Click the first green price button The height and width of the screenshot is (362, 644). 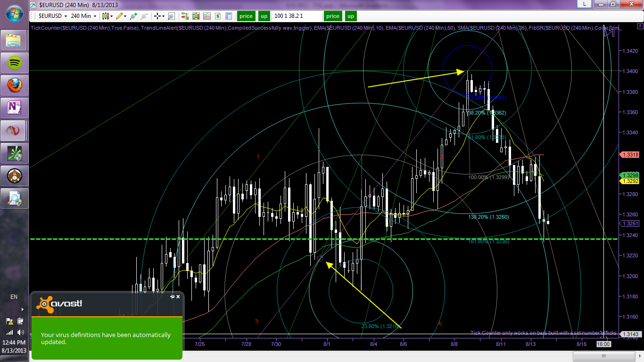tap(246, 16)
